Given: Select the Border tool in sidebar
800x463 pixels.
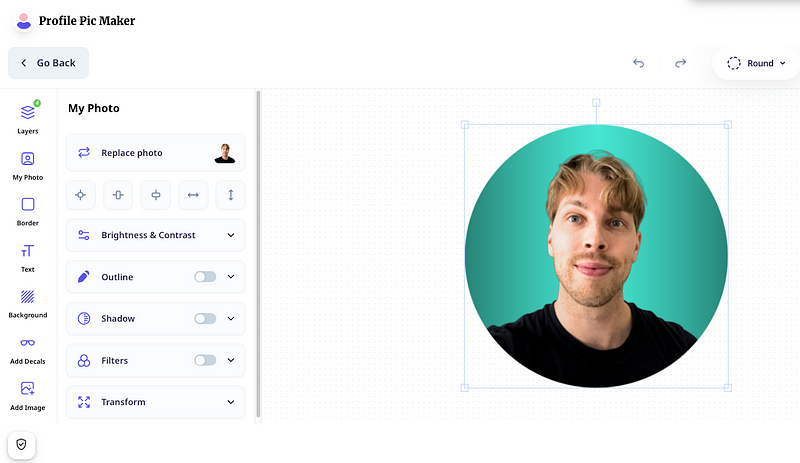Looking at the screenshot, I should (x=28, y=205).
